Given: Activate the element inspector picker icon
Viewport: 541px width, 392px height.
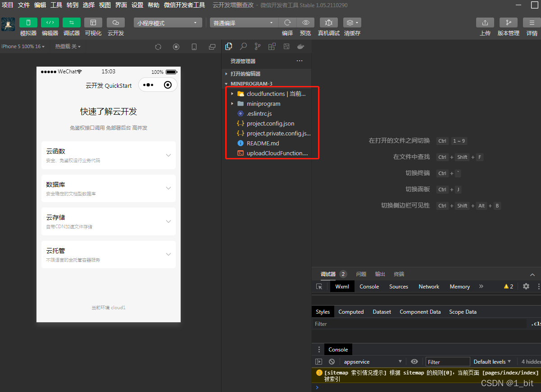Looking at the screenshot, I should click(319, 287).
